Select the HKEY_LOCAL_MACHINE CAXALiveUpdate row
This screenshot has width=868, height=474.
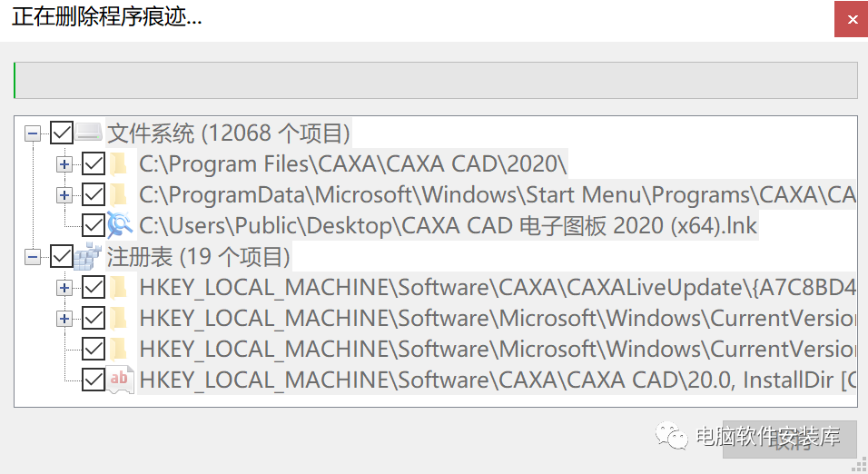(498, 288)
